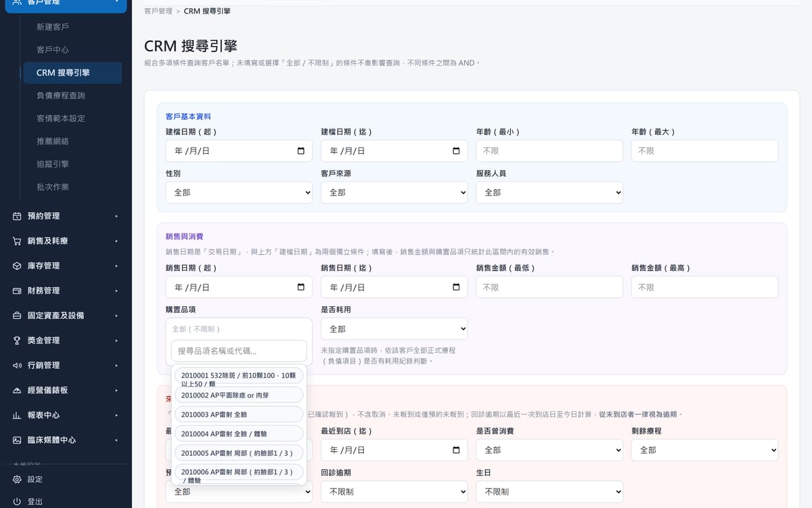The height and width of the screenshot is (508, 812).
Task: Click the 客戶管理 breadcrumb link
Action: pos(158,12)
